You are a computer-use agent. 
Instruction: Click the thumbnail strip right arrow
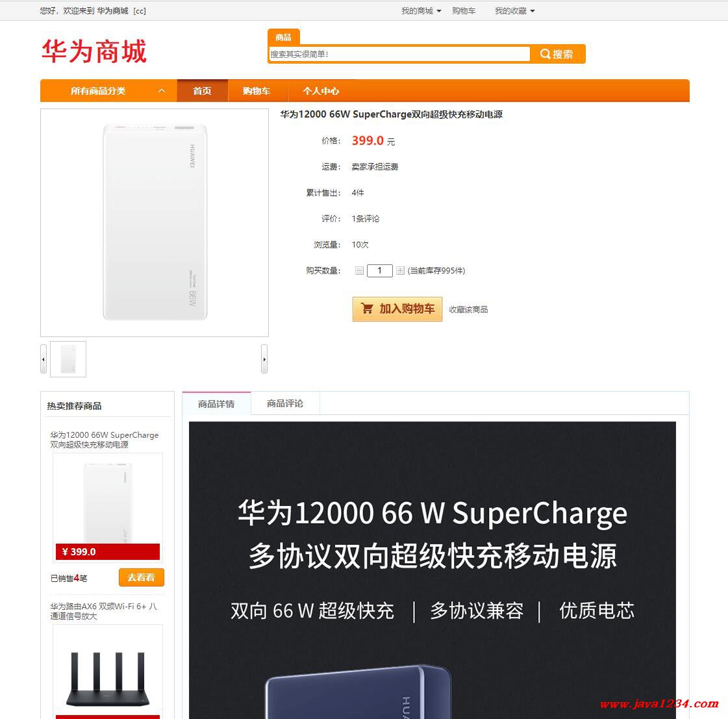264,359
